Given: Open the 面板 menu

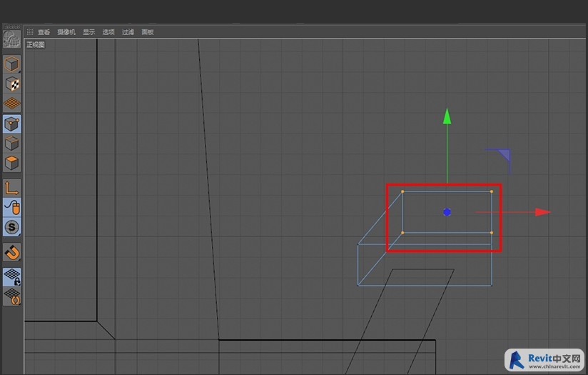Looking at the screenshot, I should click(x=148, y=32).
